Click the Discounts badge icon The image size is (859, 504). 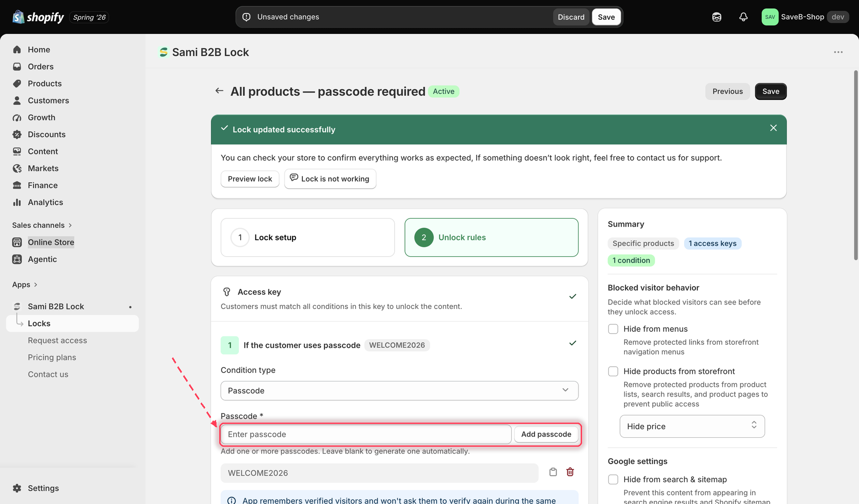point(17,135)
